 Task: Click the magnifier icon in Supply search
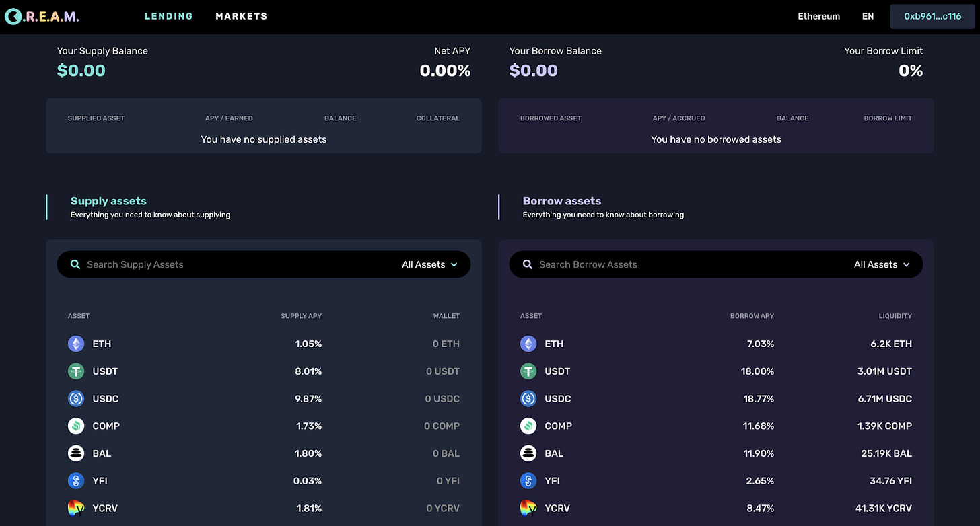click(x=75, y=264)
